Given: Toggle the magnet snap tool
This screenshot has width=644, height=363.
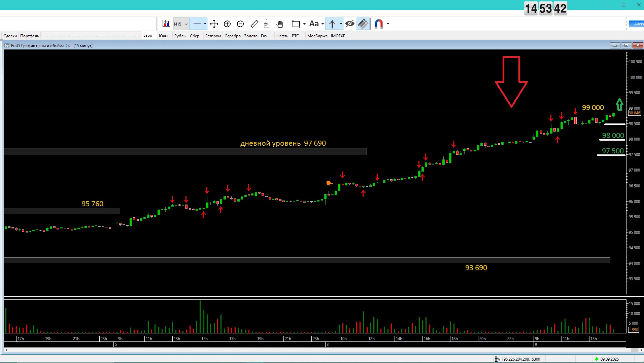Looking at the screenshot, I should 379,24.
